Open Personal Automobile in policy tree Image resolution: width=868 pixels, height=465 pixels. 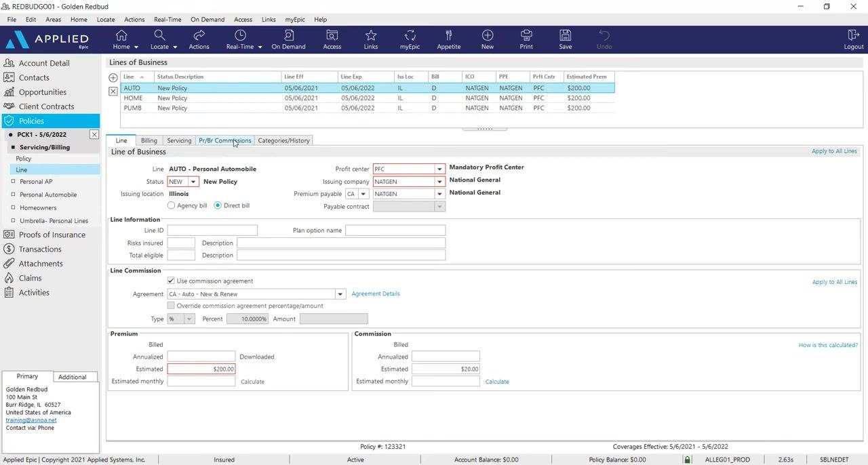click(x=48, y=195)
